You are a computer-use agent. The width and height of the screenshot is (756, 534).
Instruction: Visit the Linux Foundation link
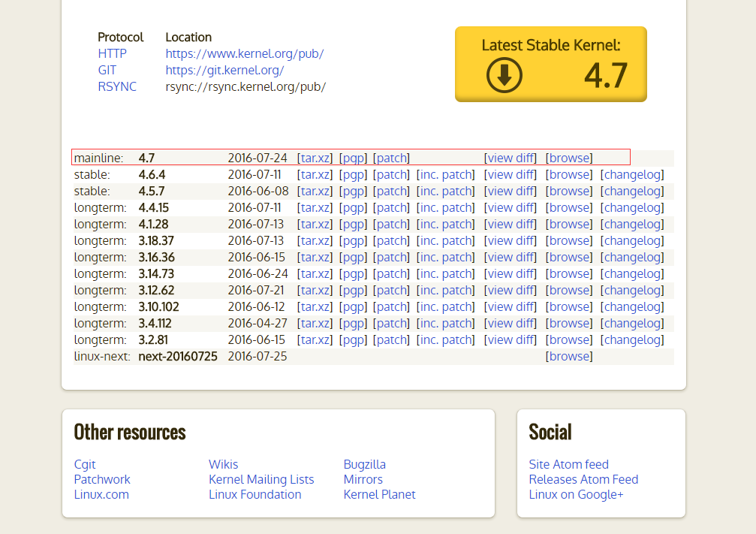pyautogui.click(x=255, y=494)
